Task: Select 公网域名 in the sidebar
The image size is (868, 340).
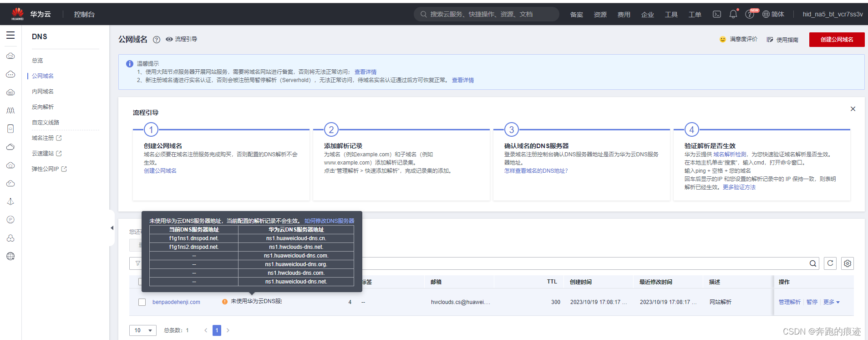Action: 43,76
